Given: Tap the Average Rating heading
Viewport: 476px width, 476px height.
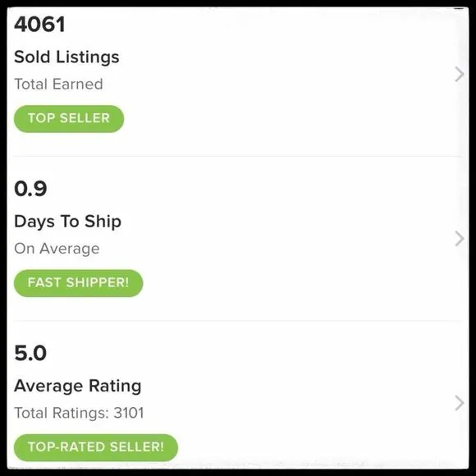Looking at the screenshot, I should click(78, 387).
